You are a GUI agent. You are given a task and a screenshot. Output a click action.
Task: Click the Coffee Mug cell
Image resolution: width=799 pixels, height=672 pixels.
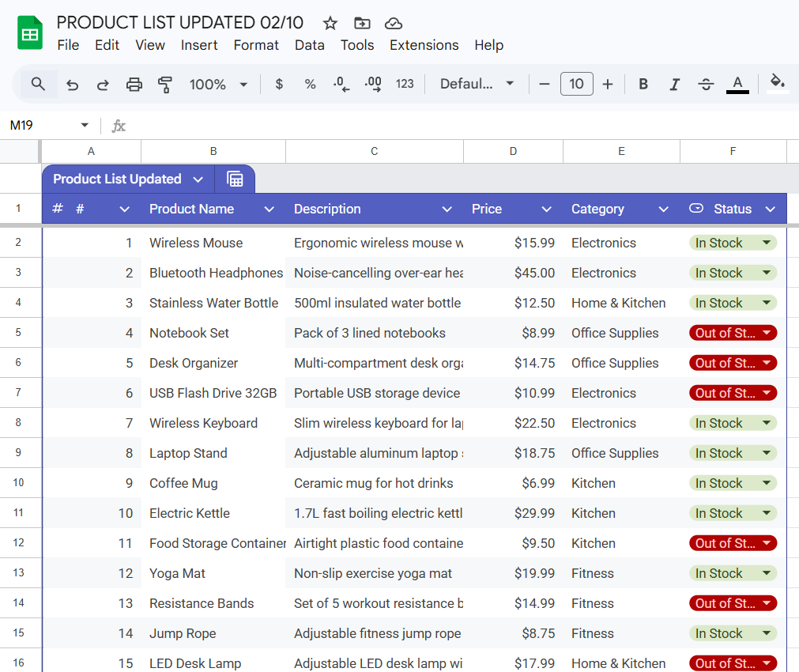pos(213,483)
